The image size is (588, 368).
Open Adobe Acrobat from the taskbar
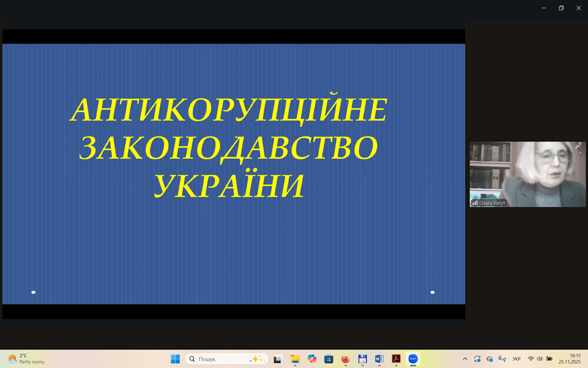[396, 359]
